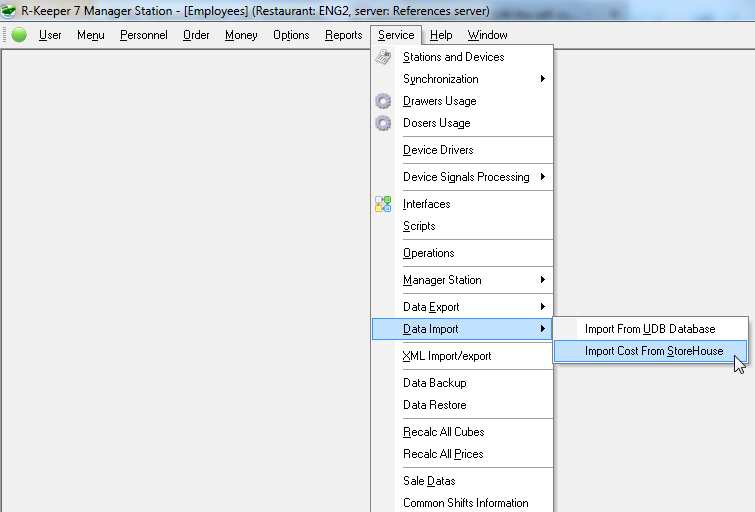Expand the Synchronization submenu
The height and width of the screenshot is (512, 755).
coord(462,79)
